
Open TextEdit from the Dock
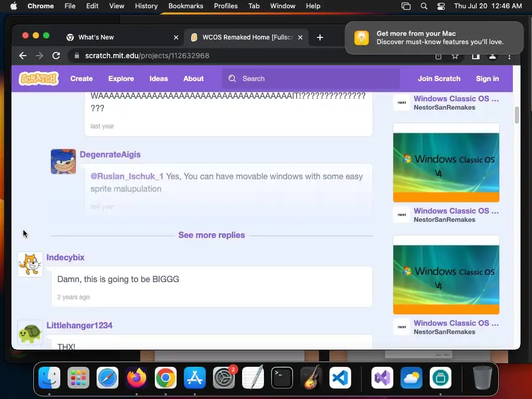point(253,378)
